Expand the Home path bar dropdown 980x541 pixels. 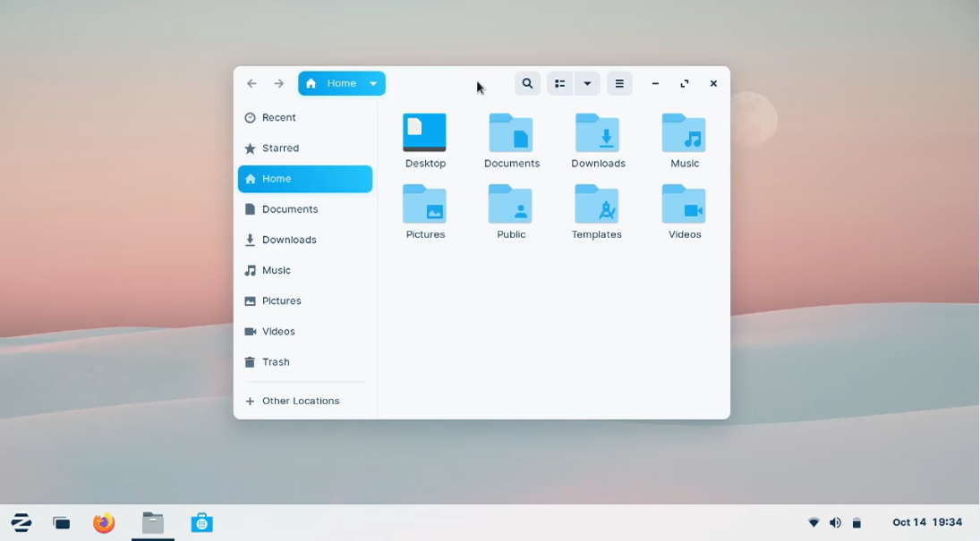click(x=373, y=83)
